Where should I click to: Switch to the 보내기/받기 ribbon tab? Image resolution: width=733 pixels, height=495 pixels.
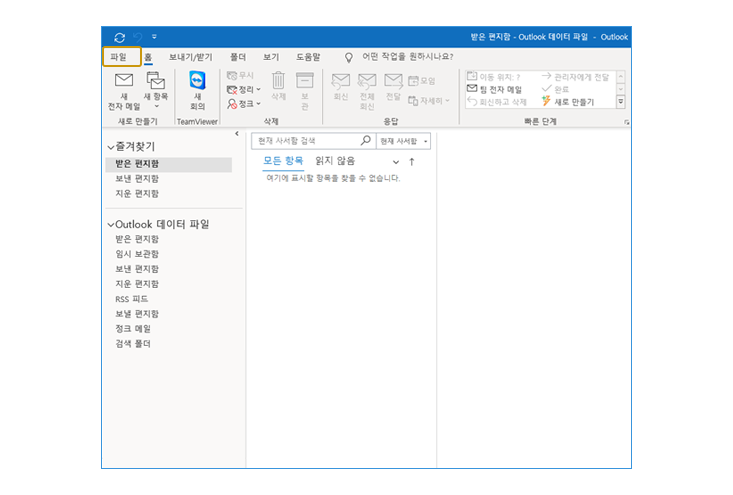[x=189, y=57]
